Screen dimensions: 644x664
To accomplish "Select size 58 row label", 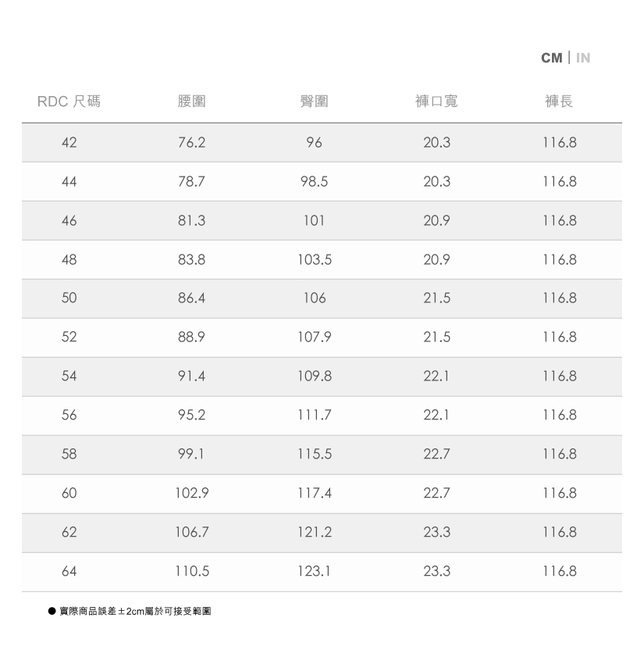I will pyautogui.click(x=69, y=454).
